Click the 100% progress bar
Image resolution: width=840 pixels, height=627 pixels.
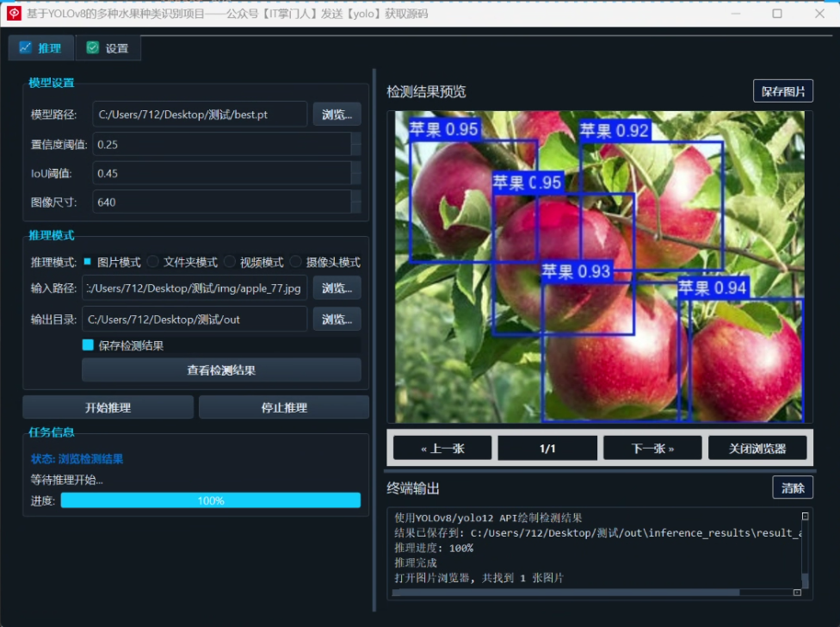click(212, 500)
